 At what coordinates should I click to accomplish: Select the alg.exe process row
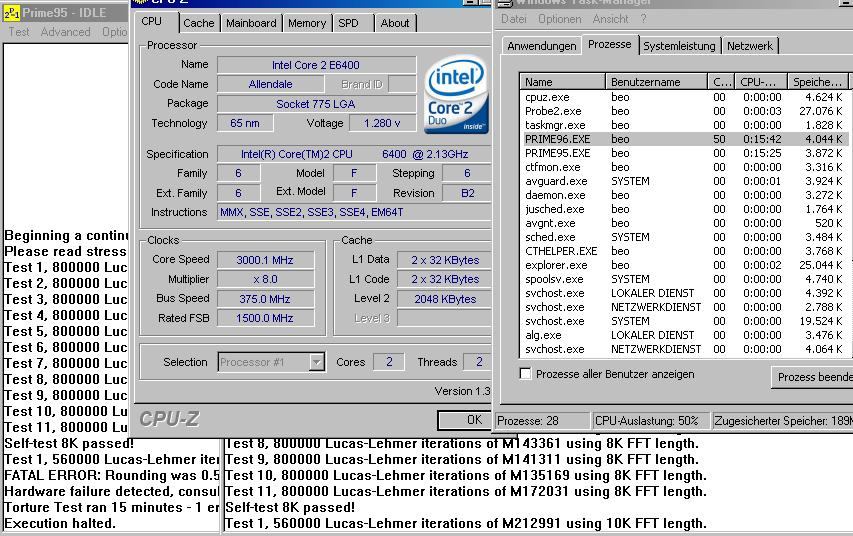pyautogui.click(x=684, y=335)
